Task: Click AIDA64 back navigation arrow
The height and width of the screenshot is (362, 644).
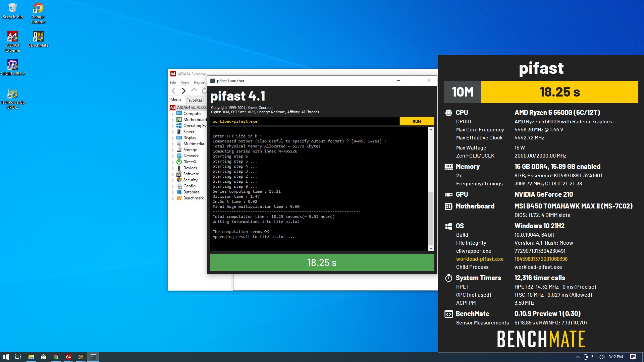Action: click(173, 90)
